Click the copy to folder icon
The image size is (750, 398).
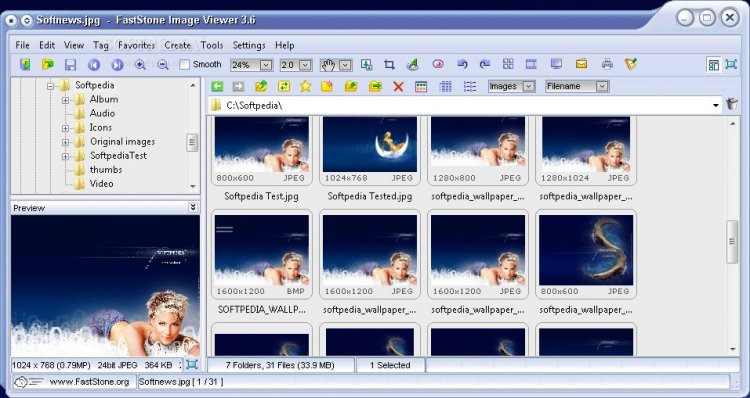(351, 87)
